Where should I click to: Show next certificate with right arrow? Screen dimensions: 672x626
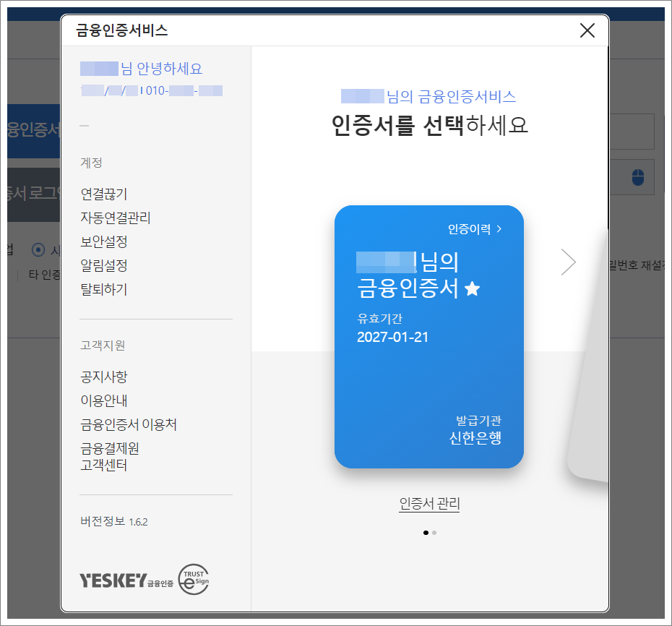(568, 262)
